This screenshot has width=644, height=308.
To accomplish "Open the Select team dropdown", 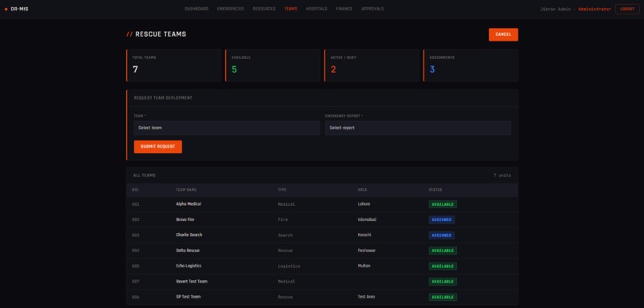I will [x=227, y=128].
